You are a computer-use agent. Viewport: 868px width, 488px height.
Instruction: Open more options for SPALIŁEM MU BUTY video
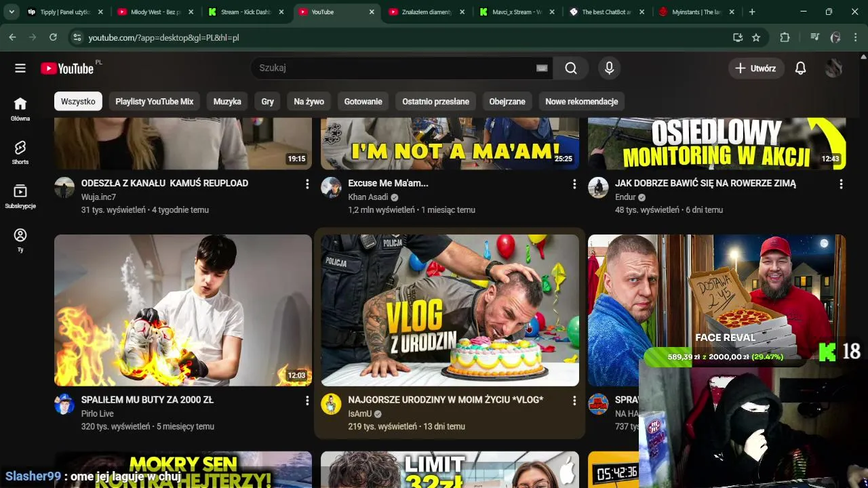307,401
